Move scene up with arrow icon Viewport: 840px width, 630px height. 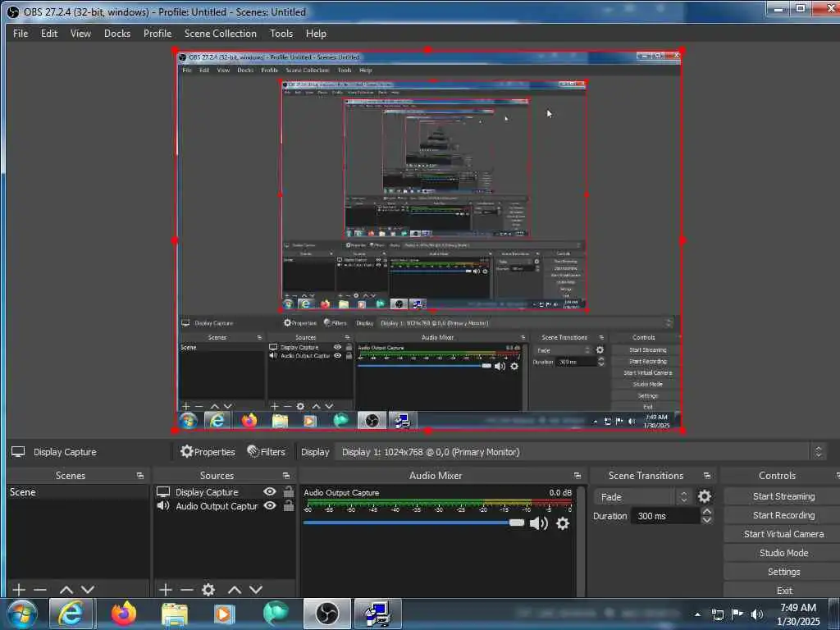pyautogui.click(x=66, y=590)
